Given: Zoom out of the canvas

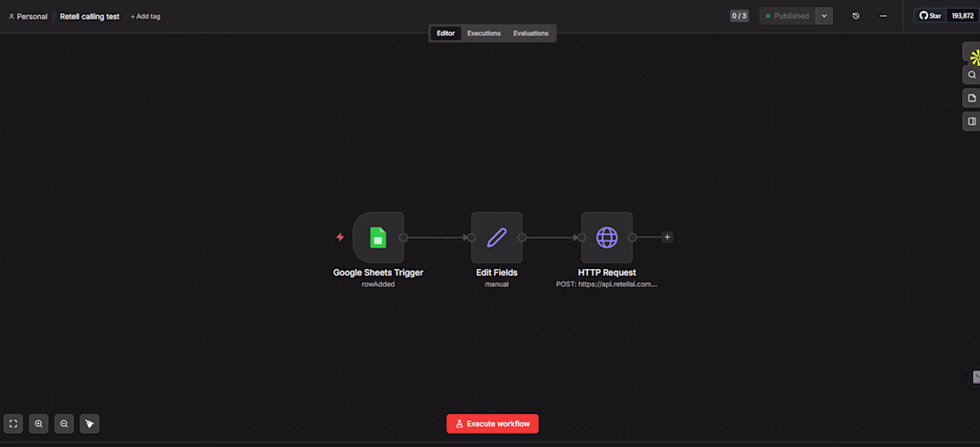Looking at the screenshot, I should [x=64, y=424].
